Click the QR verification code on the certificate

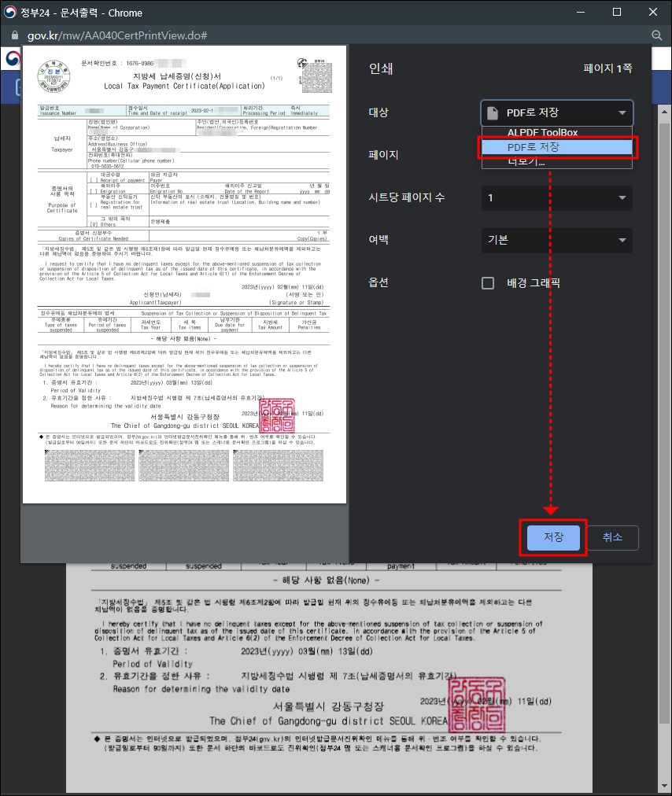316,78
